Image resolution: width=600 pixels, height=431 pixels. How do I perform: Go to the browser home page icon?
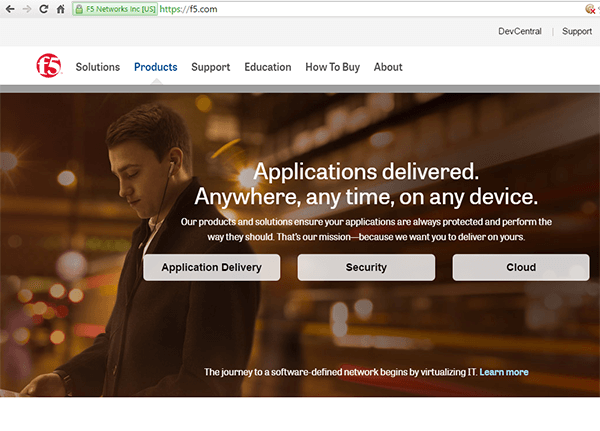coord(61,8)
